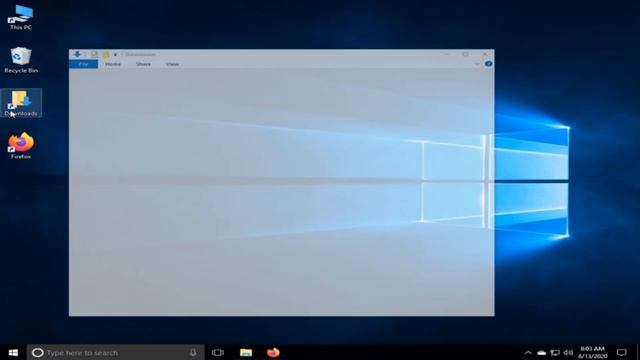Viewport: 640px width, 360px height.
Task: Click the Show desktop sliver on taskbar
Action: click(638, 352)
